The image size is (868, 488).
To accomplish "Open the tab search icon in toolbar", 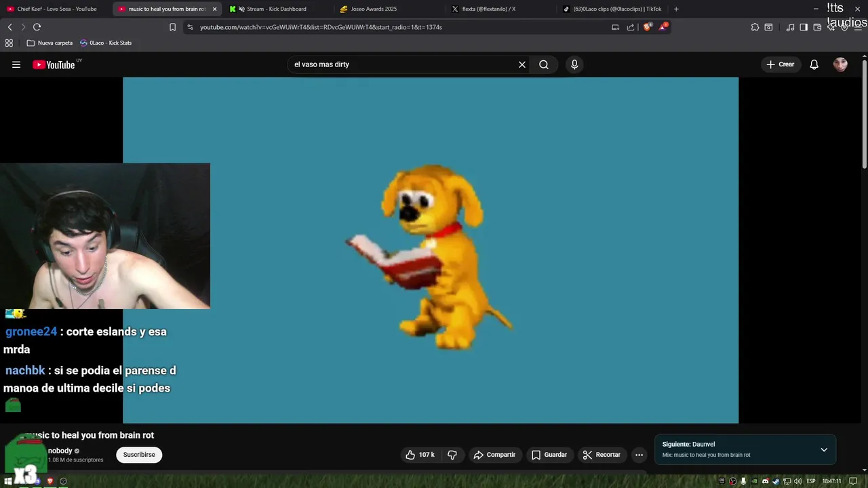I will click(768, 27).
